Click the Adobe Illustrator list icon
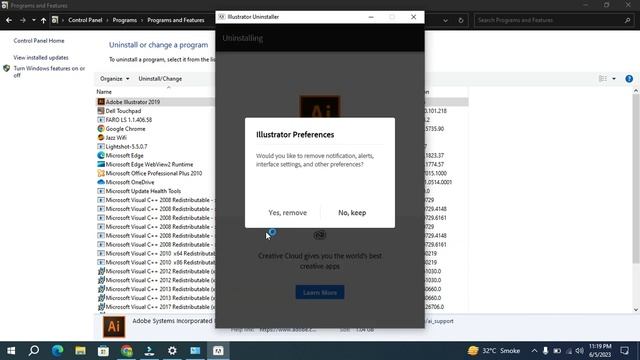The width and height of the screenshot is (640, 360). point(101,102)
